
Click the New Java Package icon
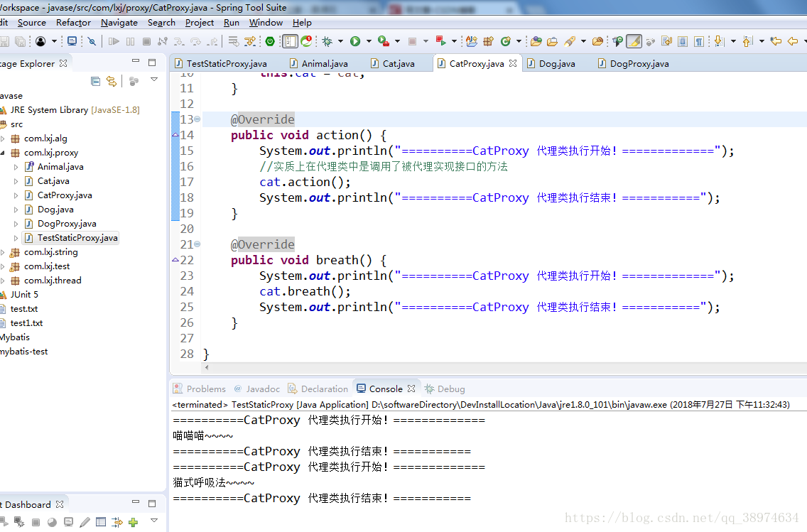(x=488, y=41)
